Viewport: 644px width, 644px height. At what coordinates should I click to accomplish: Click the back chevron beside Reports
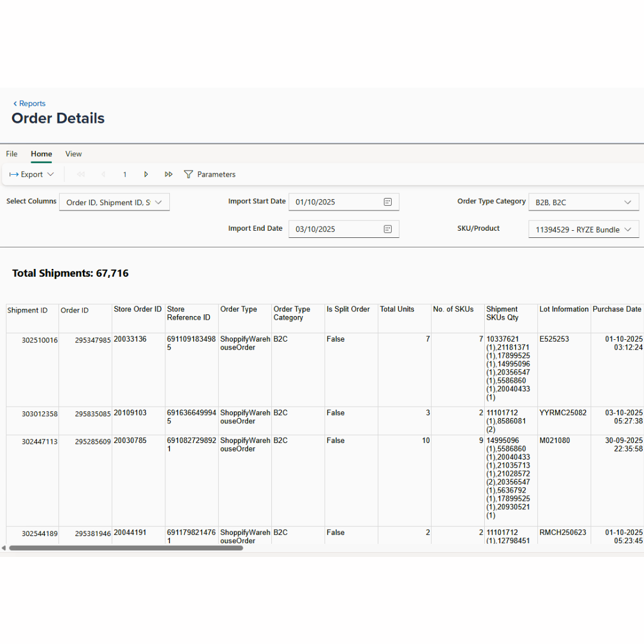(15, 104)
